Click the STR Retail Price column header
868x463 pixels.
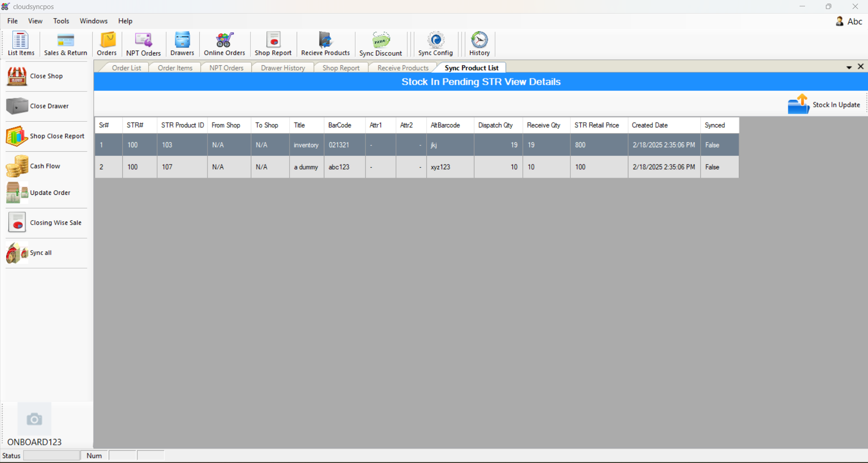pos(599,125)
